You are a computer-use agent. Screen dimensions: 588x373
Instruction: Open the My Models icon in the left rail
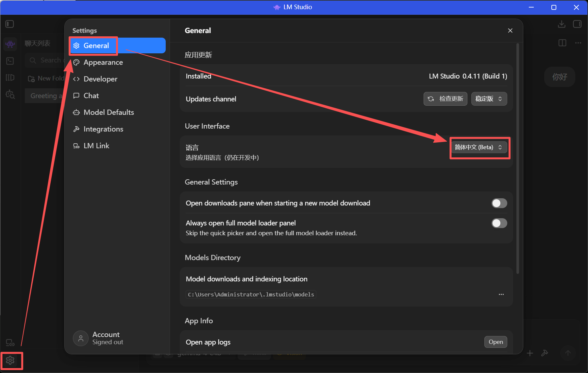[x=10, y=78]
